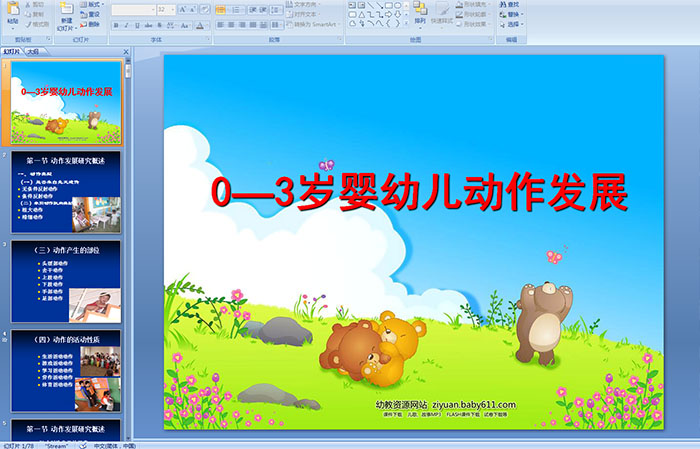Click Convert to SmartArt button

(x=313, y=24)
